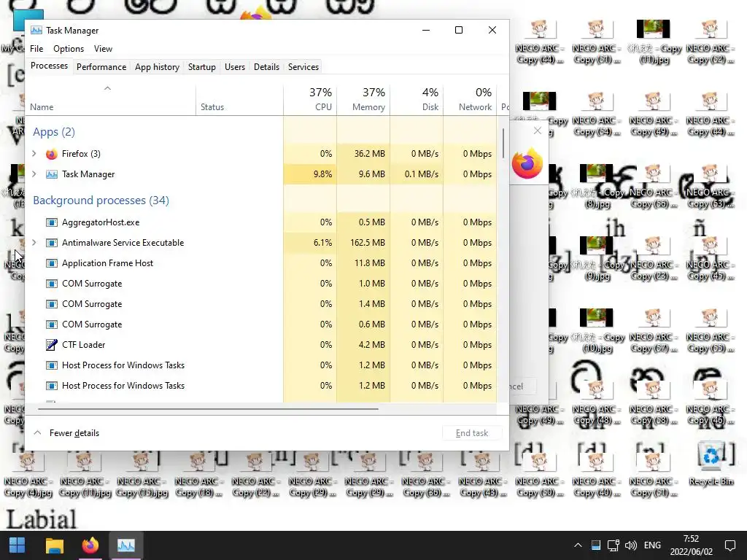Sort processes by Disk column header
Screen dimensions: 747x560
(x=417, y=99)
